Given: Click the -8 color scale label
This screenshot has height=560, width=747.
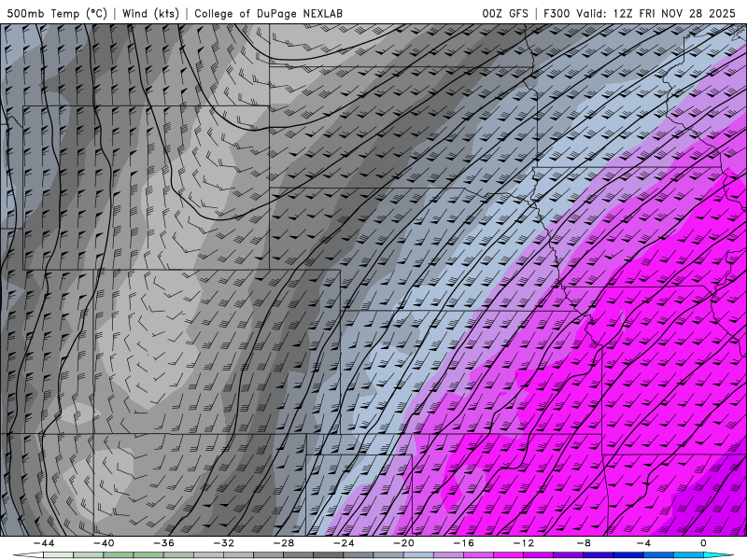Looking at the screenshot, I should tap(585, 543).
